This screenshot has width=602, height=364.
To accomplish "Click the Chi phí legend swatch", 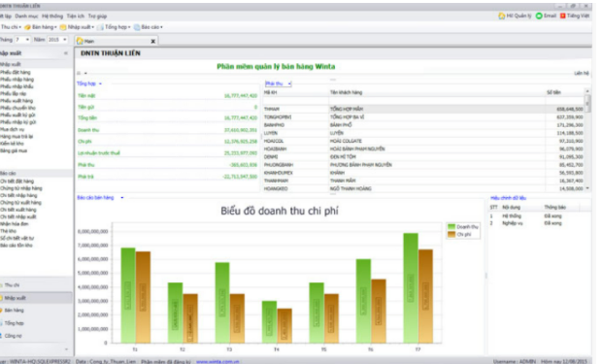I will [451, 234].
